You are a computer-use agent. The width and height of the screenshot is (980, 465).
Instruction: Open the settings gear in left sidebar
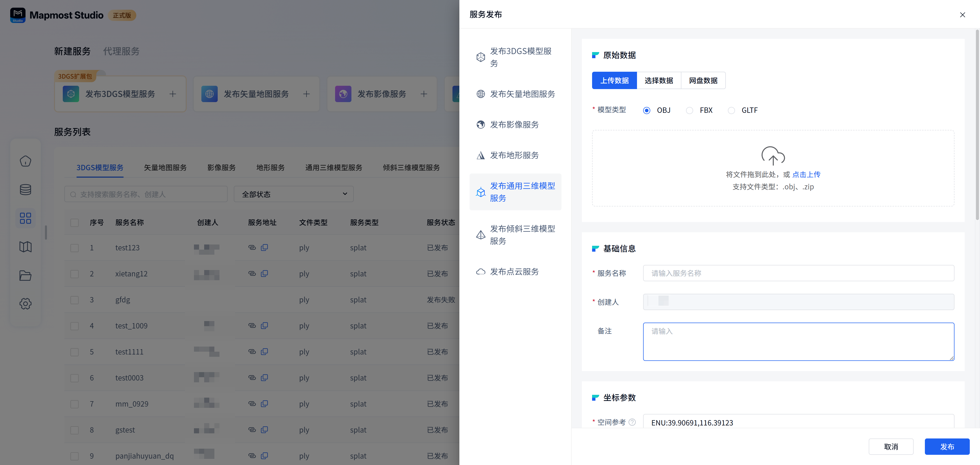pos(25,304)
